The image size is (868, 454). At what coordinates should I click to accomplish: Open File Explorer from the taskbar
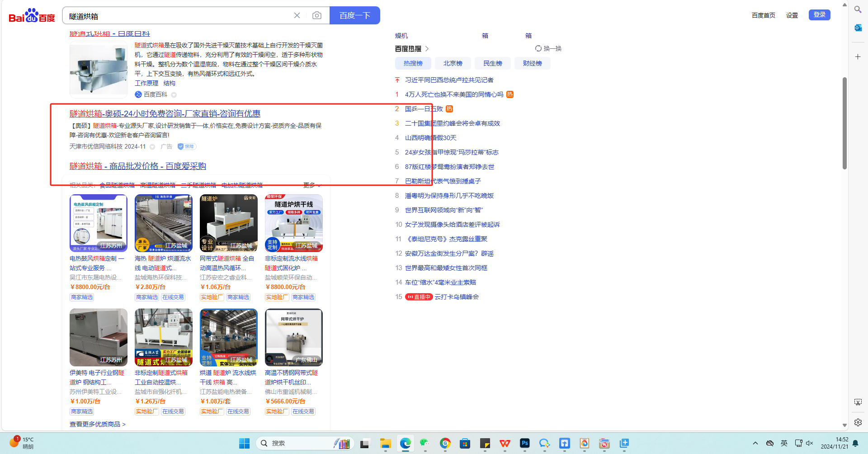click(386, 443)
